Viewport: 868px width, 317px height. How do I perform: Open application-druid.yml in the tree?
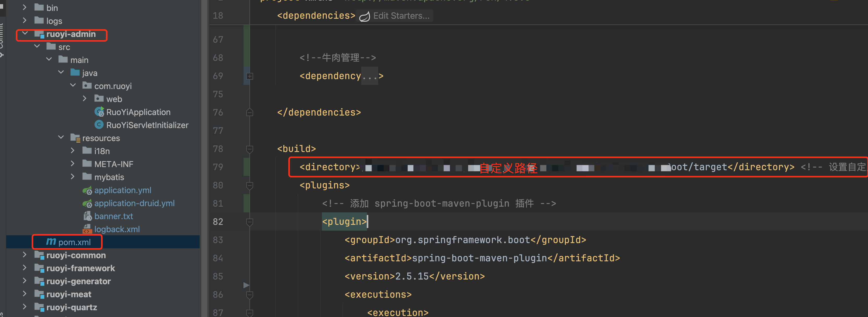tap(134, 203)
